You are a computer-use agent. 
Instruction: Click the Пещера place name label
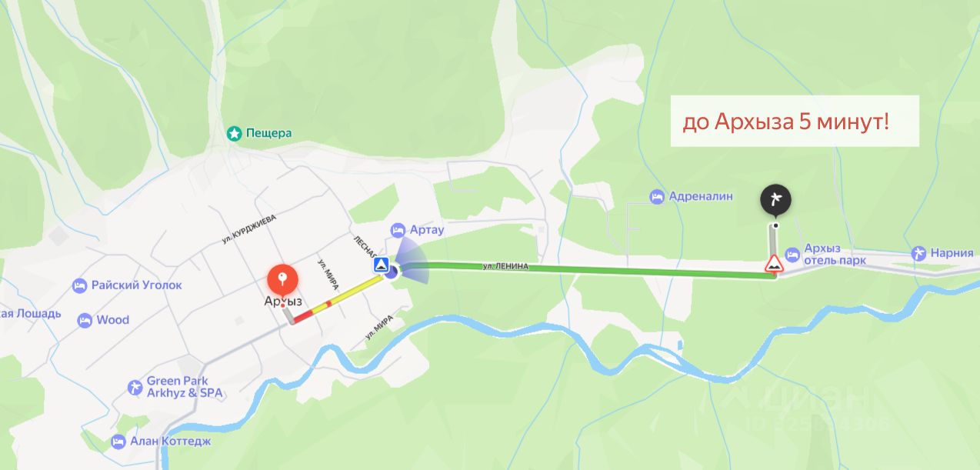[x=269, y=134]
